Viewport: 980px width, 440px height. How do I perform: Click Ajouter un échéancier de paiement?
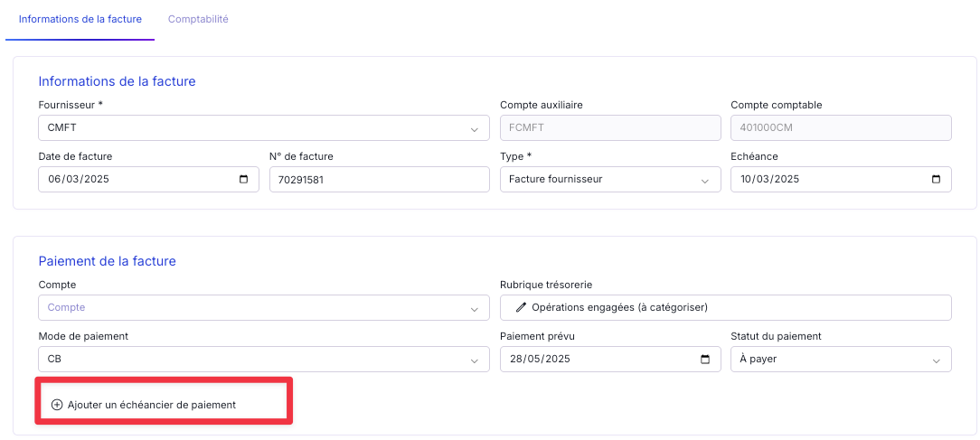(x=151, y=405)
